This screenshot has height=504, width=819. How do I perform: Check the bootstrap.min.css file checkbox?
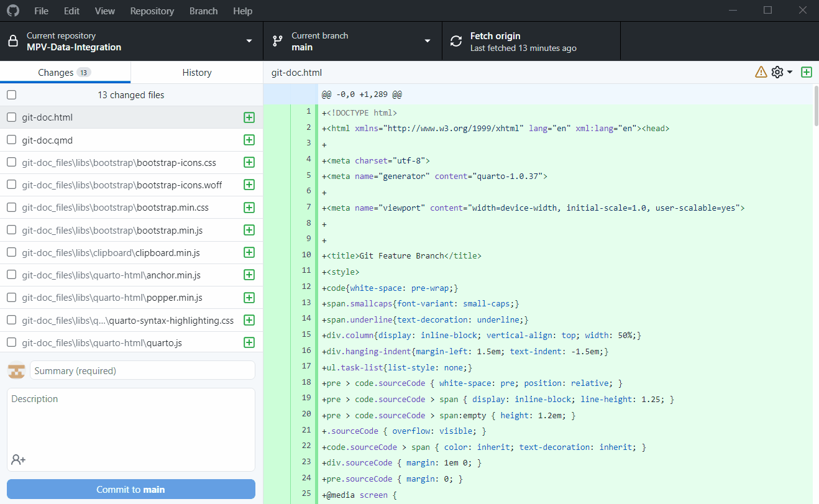pyautogui.click(x=10, y=207)
